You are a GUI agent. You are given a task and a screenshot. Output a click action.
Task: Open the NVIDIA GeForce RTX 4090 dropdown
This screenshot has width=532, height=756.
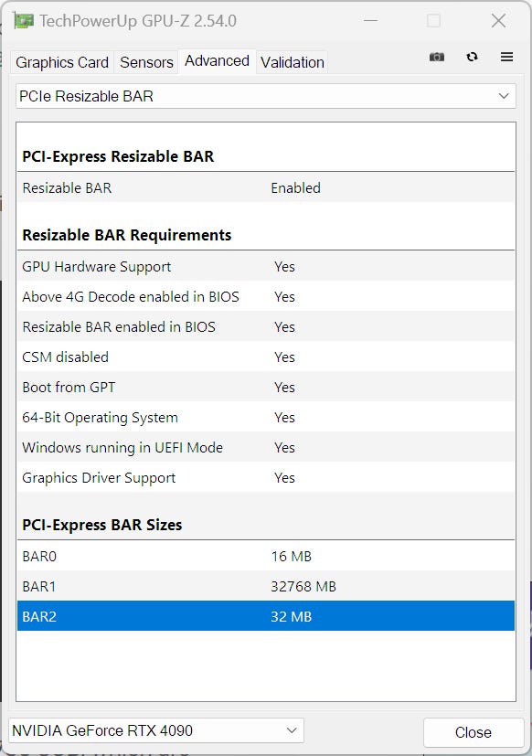[156, 730]
